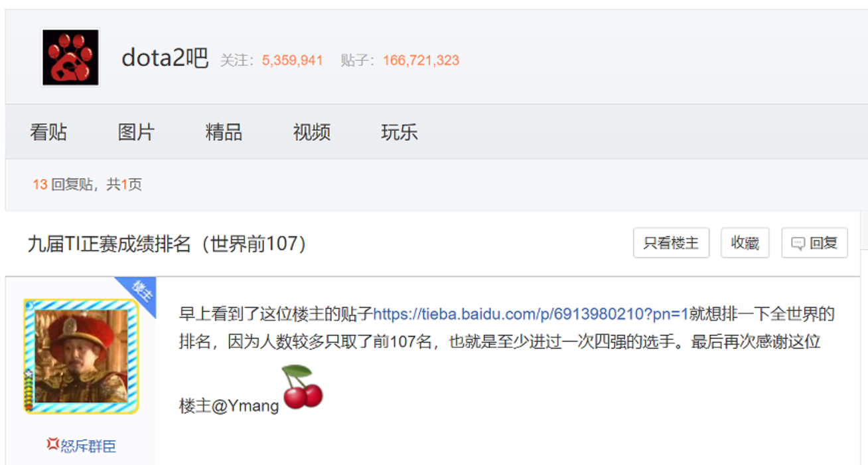Click the red icon beside 怒斥群臣
Viewport: 868px width, 465px height.
(x=52, y=444)
